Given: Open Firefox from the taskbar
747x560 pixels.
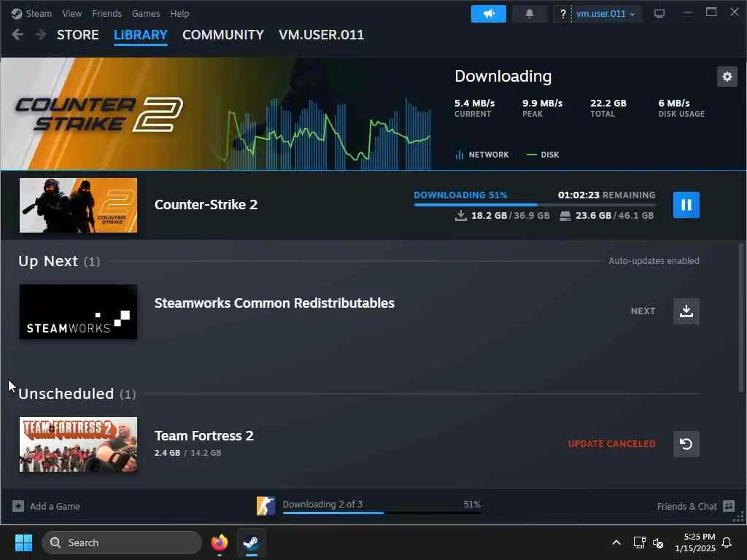Looking at the screenshot, I should coord(219,542).
